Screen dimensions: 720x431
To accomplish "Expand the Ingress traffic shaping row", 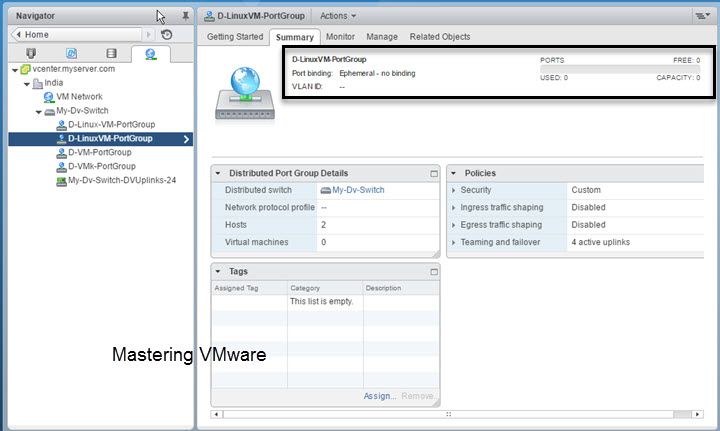I will pos(454,208).
